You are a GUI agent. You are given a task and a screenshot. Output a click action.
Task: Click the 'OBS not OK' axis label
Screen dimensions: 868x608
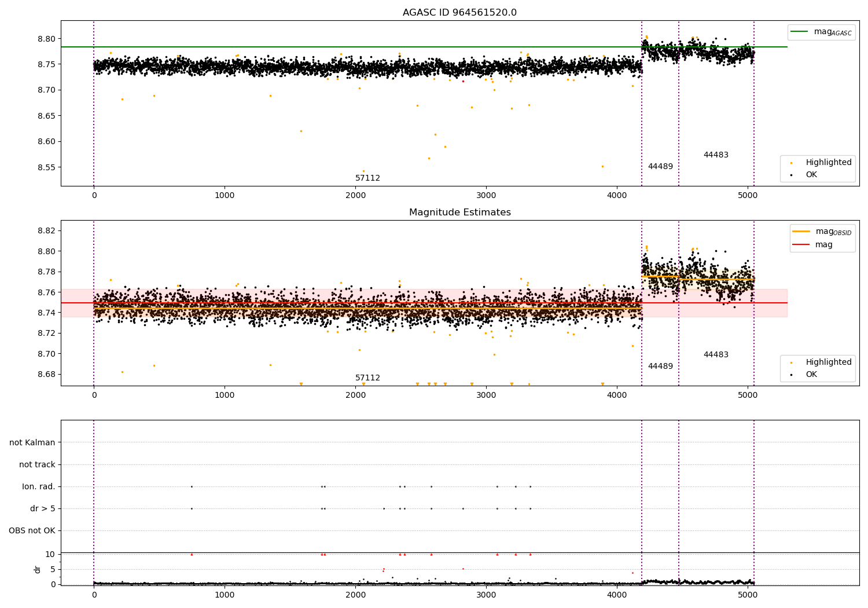tap(32, 530)
